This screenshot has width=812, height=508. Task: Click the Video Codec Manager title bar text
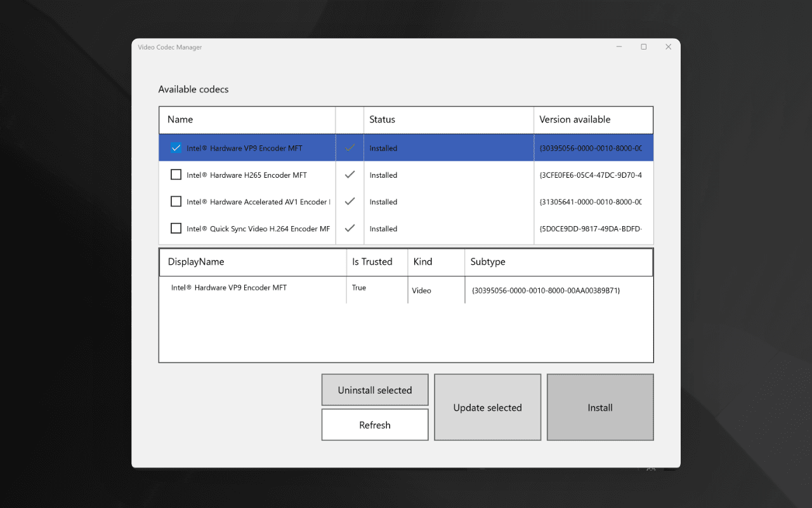click(170, 47)
